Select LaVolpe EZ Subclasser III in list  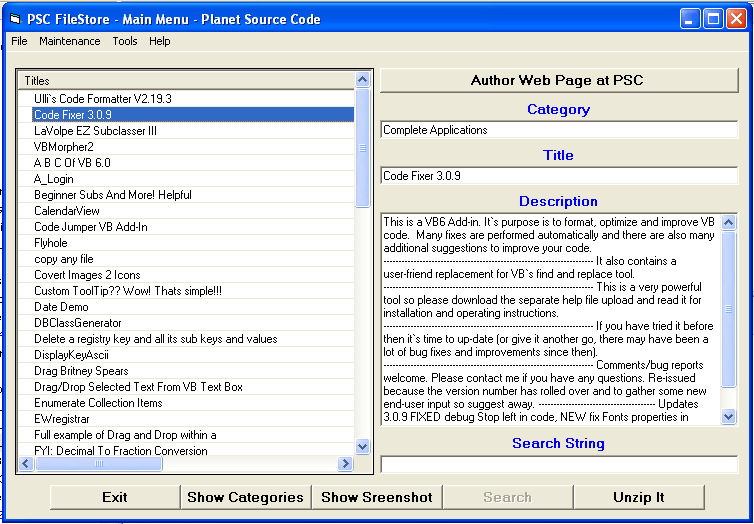click(95, 131)
